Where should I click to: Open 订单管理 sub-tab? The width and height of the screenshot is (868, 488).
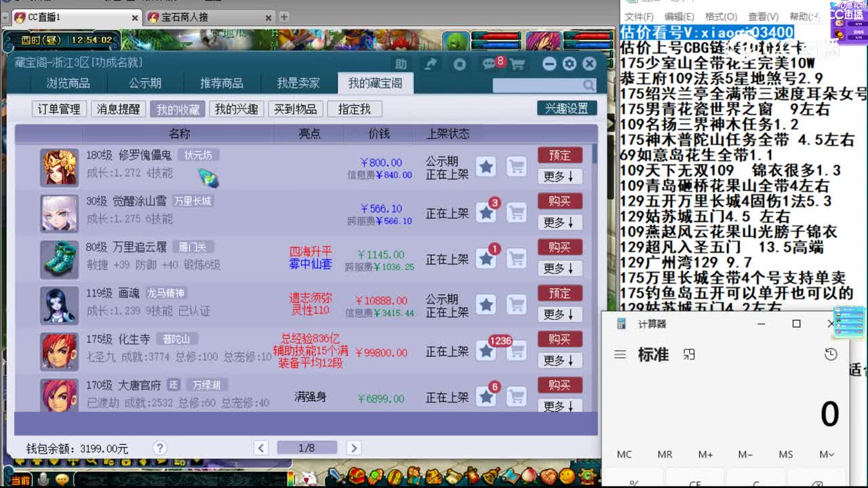point(59,109)
